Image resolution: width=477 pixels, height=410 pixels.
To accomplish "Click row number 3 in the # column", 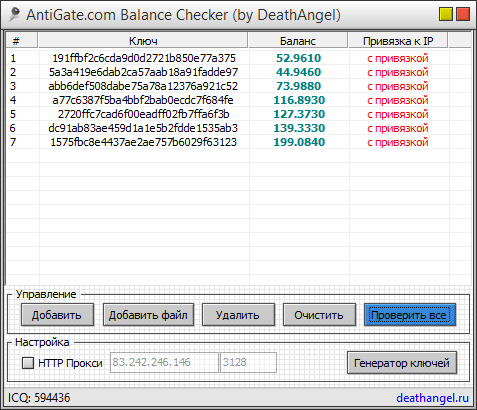I will 13,86.
